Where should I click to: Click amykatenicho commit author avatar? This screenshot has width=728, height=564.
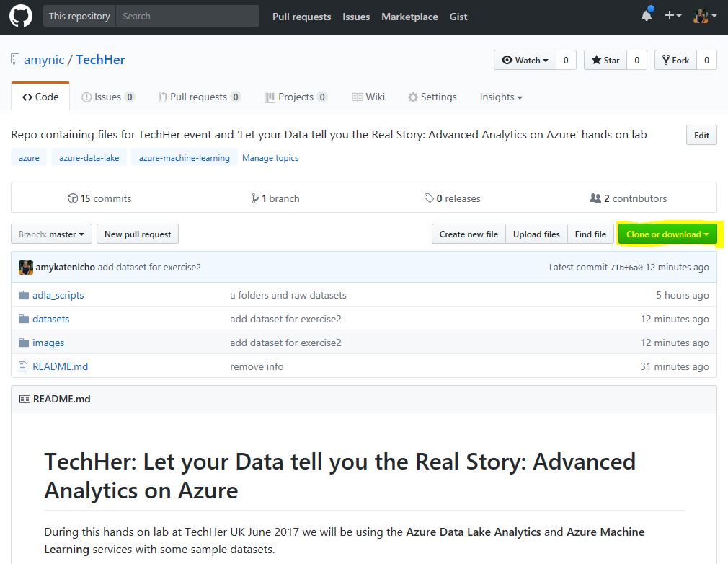(26, 267)
